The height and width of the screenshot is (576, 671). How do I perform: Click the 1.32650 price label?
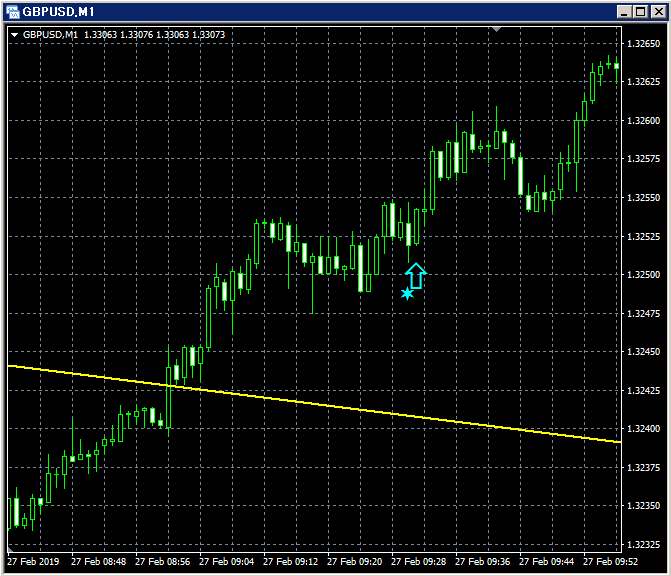tap(643, 44)
